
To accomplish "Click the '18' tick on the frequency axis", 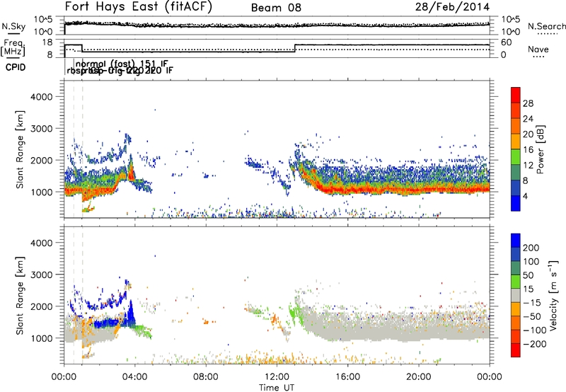I will coord(47,42).
